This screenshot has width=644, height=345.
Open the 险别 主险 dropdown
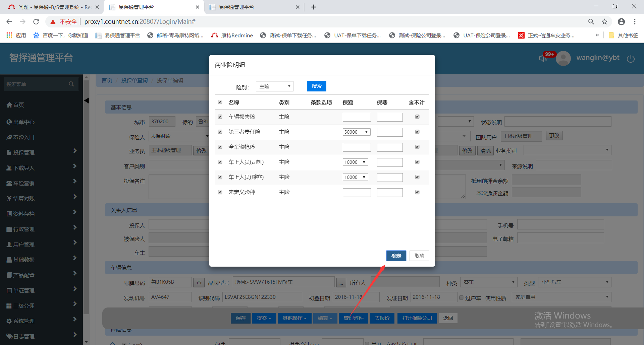pos(274,86)
